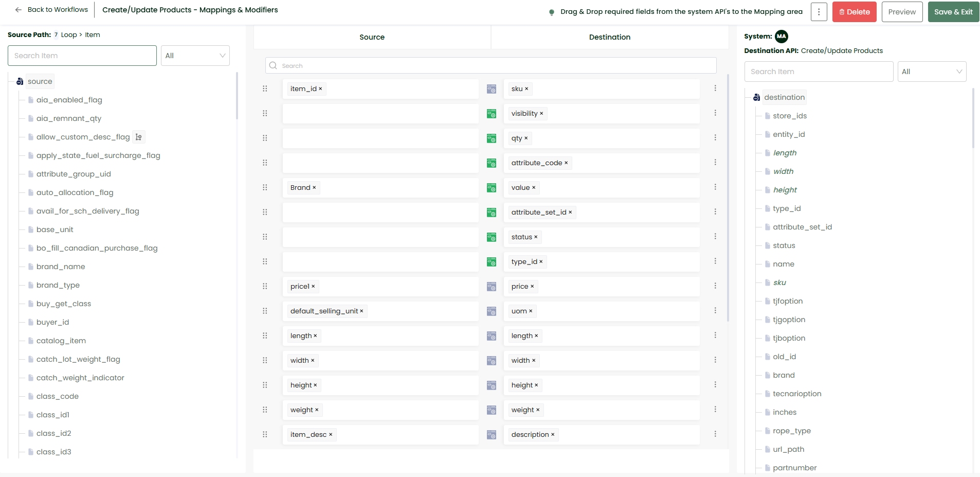The image size is (980, 477).
Task: Select brand_name in source tree
Action: (61, 267)
